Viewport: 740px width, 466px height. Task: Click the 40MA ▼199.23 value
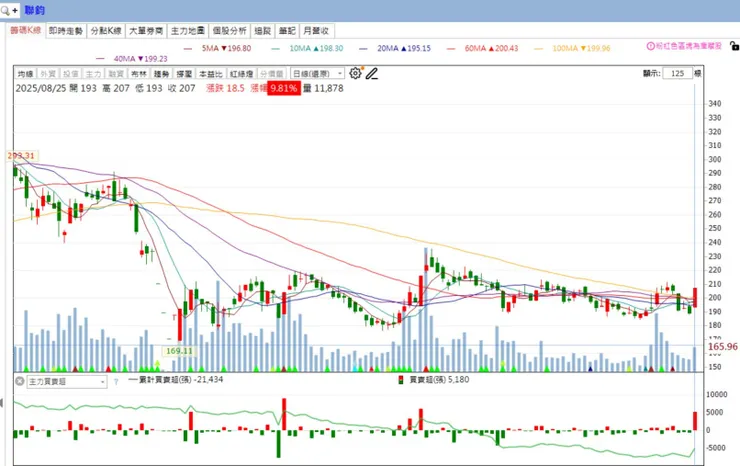tap(141, 59)
